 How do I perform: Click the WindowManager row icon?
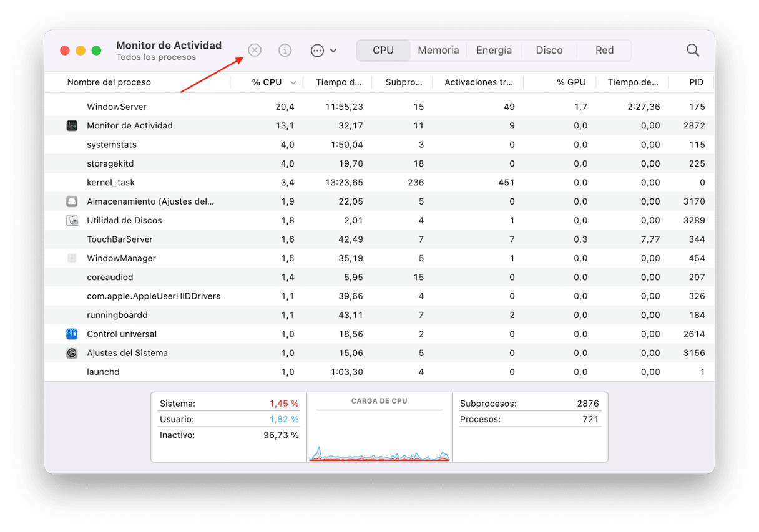tap(72, 258)
